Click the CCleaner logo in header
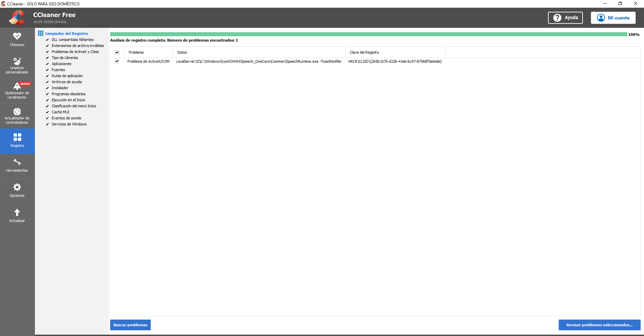Image resolution: width=644 pixels, height=336 pixels. pos(17,17)
